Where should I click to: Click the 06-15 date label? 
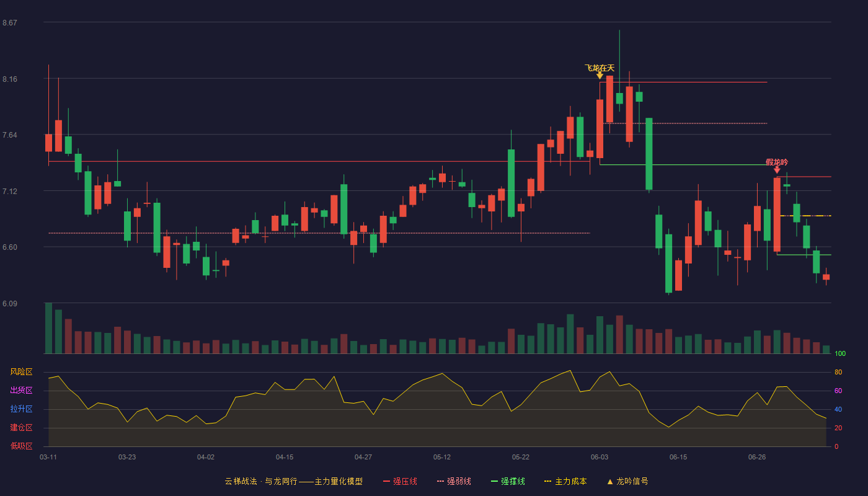pos(678,457)
